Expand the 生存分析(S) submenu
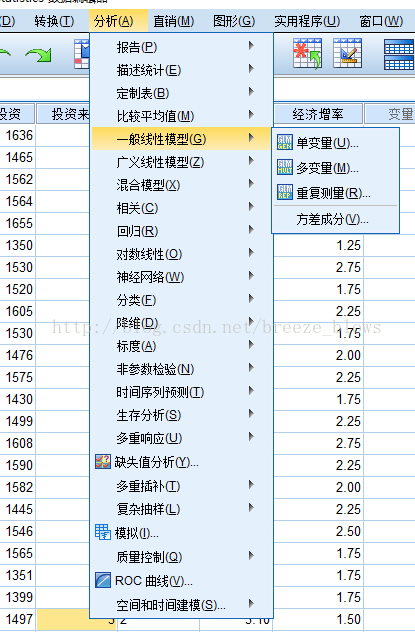415x632 pixels. click(x=182, y=415)
